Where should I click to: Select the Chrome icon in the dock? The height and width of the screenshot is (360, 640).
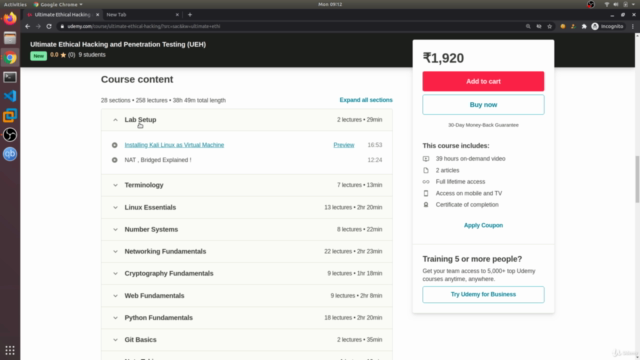[10, 58]
